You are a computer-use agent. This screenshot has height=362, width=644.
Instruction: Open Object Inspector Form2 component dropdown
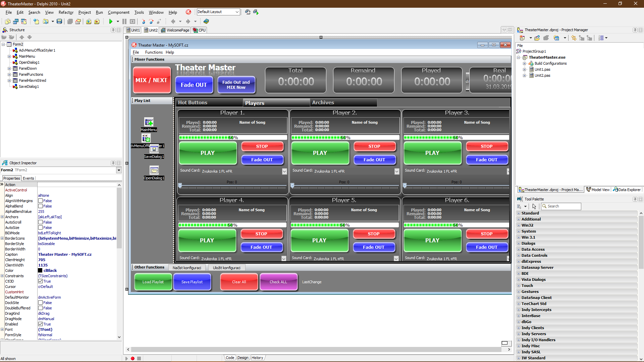118,170
